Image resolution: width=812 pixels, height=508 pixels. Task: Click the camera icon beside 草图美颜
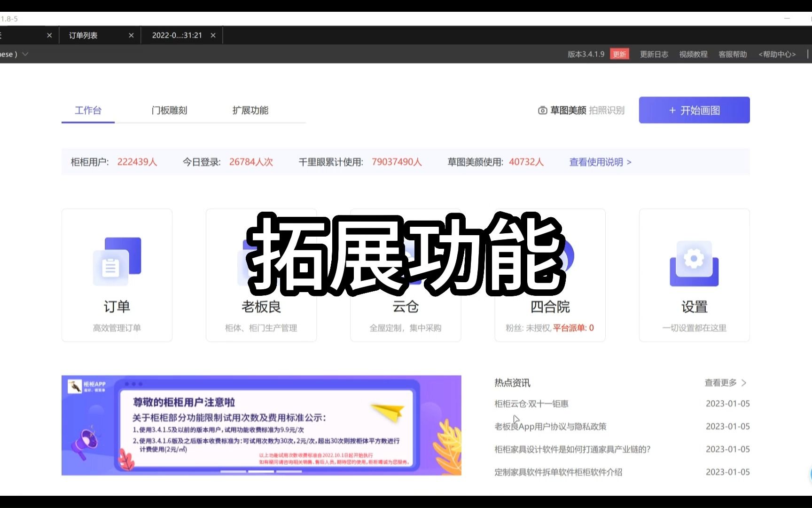tap(542, 111)
